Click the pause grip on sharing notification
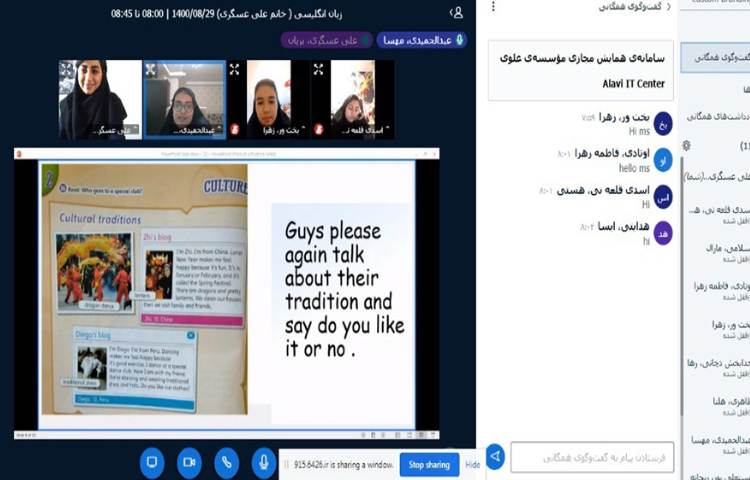750x480 pixels. pos(287,465)
